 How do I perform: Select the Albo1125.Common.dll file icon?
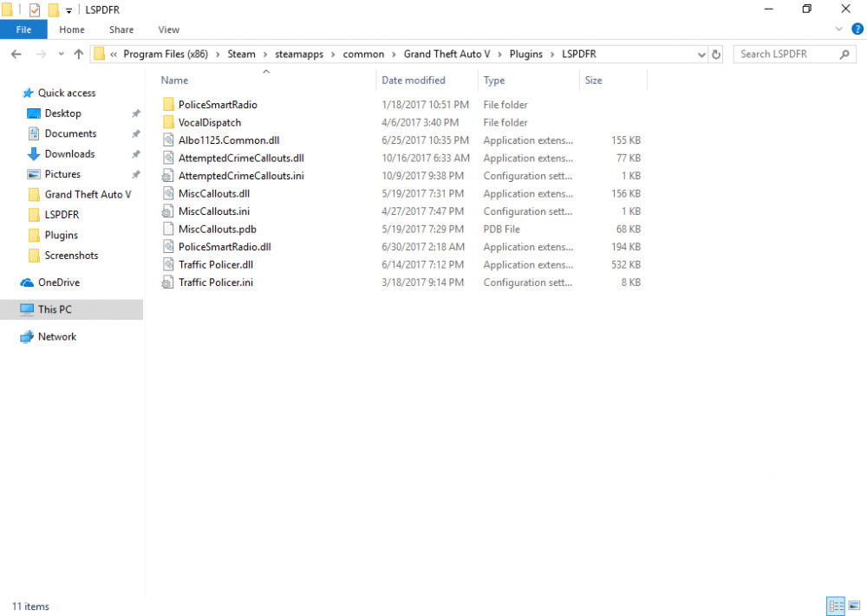(169, 139)
